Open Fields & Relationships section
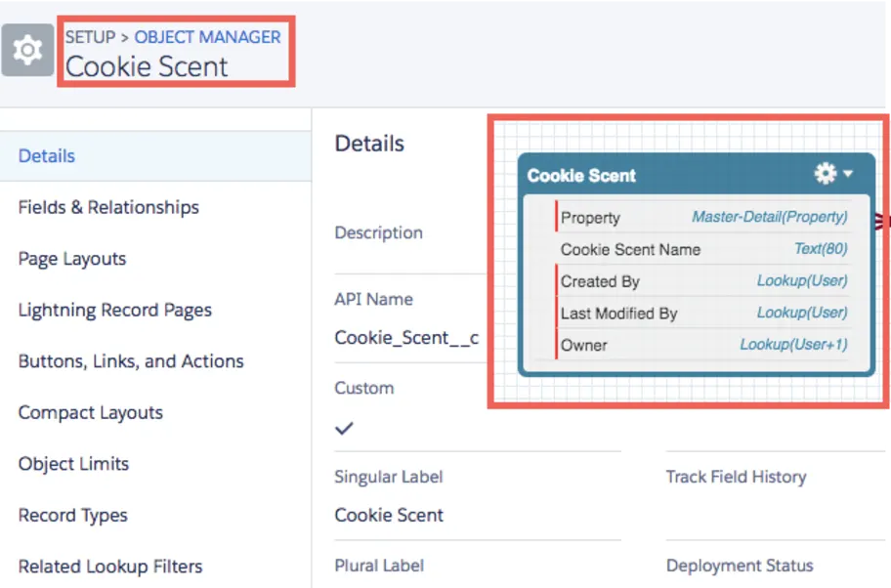 point(108,207)
